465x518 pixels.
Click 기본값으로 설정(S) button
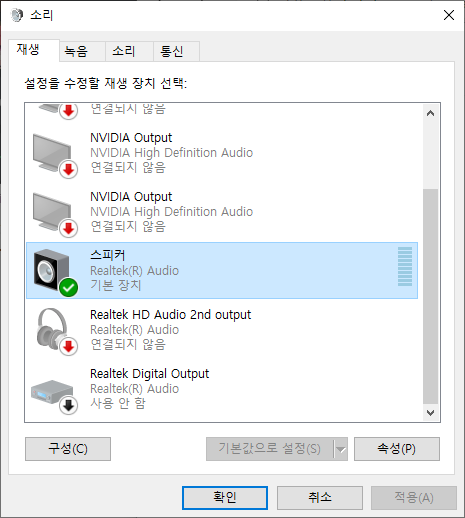pos(269,449)
